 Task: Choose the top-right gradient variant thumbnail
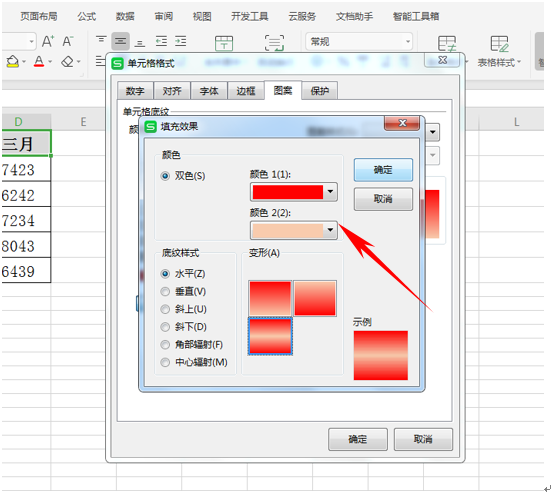point(315,298)
